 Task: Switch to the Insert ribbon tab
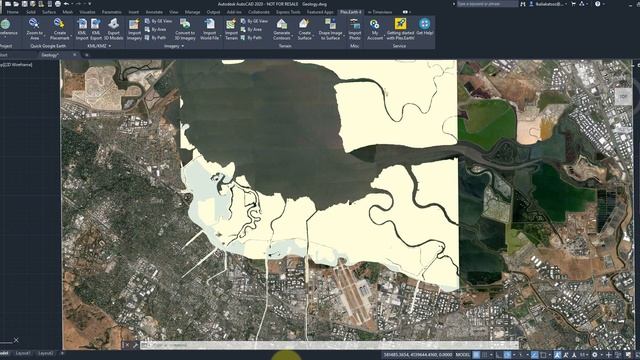point(133,12)
